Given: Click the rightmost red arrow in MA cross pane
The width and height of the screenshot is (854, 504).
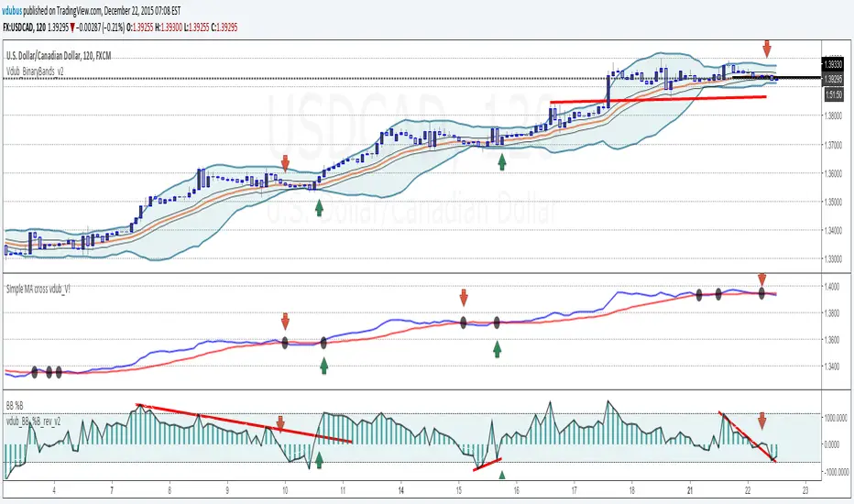Looking at the screenshot, I should click(x=761, y=279).
